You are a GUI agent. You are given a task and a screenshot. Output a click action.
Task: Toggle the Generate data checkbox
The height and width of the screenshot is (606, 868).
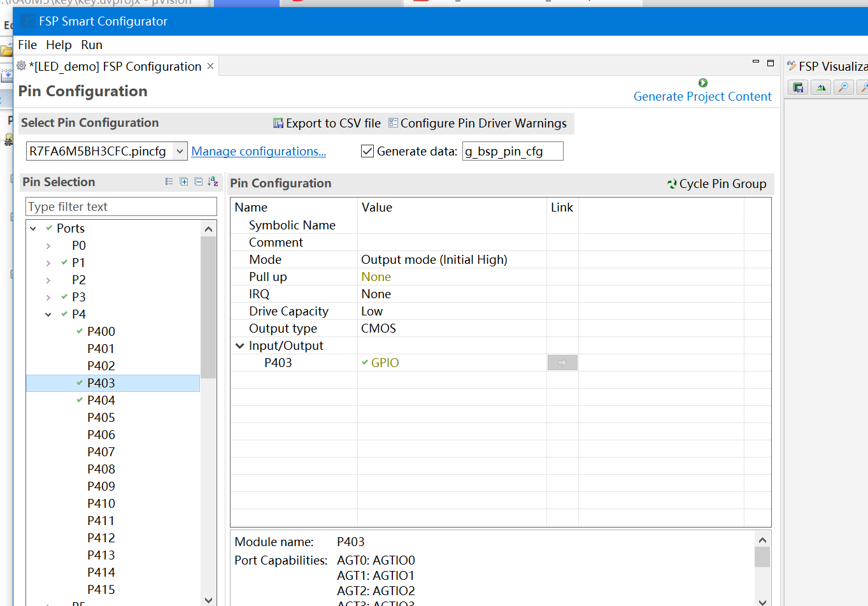click(x=367, y=151)
